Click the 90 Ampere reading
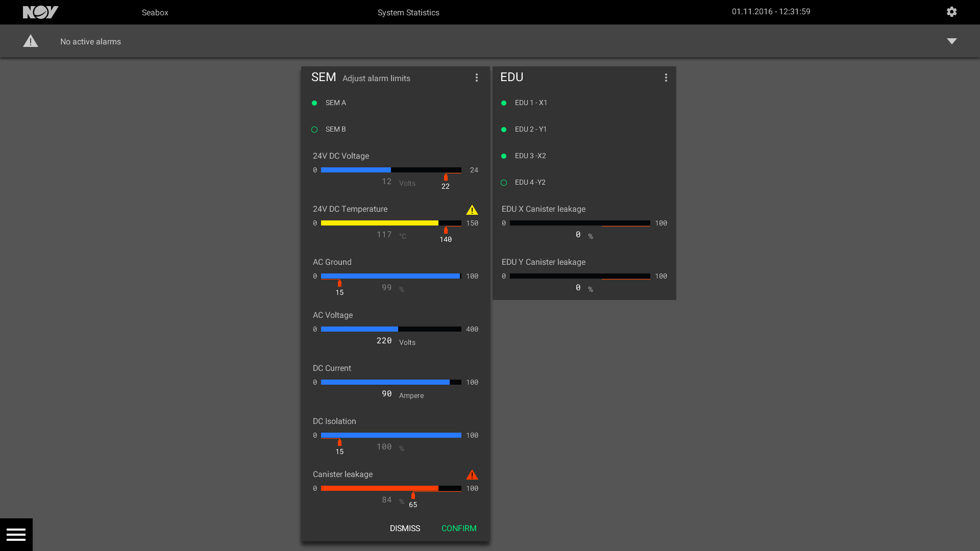980x551 pixels. tap(403, 394)
